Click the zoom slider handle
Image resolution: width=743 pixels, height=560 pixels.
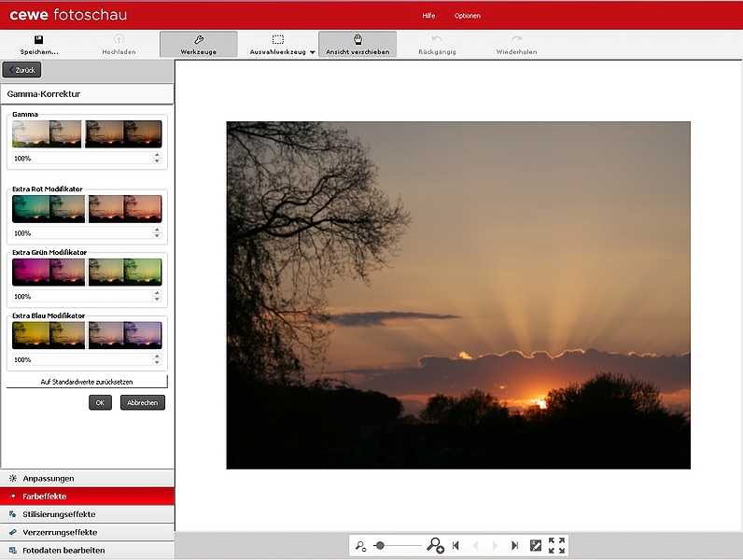[380, 545]
